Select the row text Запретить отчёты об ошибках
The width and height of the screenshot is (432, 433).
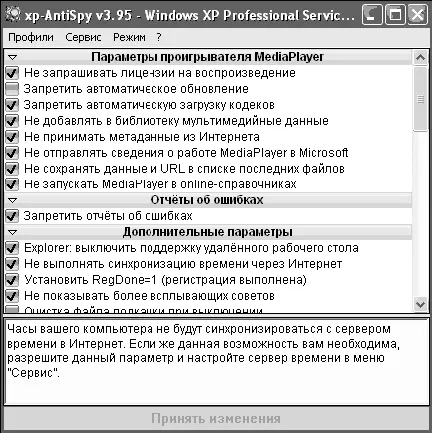pos(108,216)
